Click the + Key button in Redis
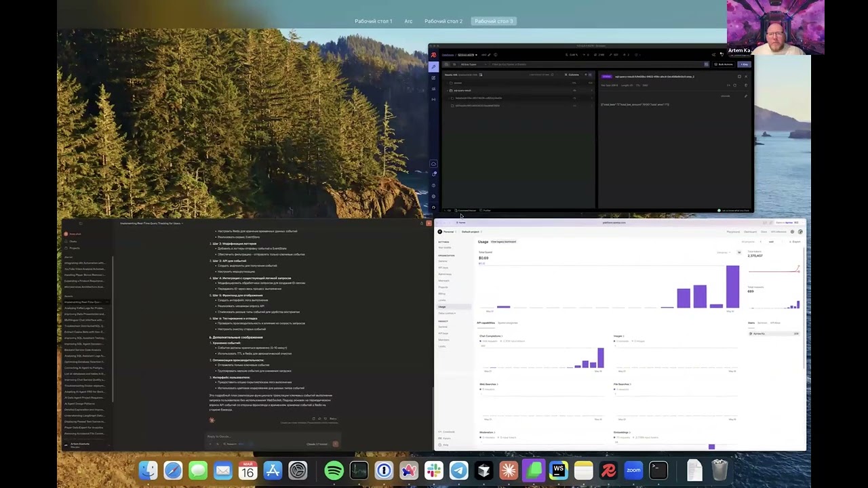 pos(744,64)
